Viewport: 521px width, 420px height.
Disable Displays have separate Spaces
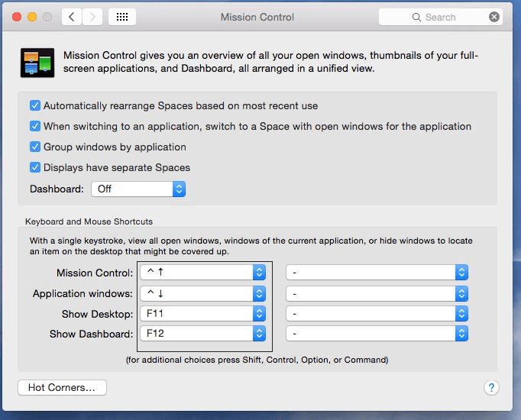click(x=35, y=167)
